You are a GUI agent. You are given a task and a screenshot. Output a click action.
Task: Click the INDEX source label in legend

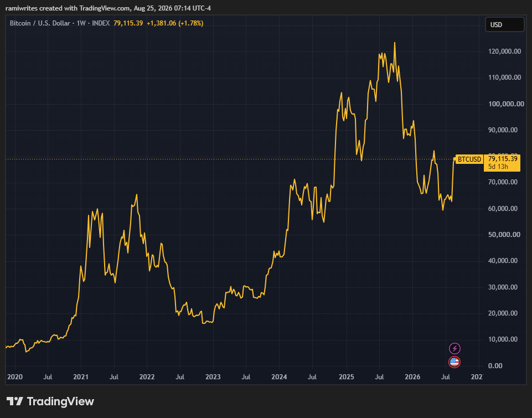click(101, 23)
